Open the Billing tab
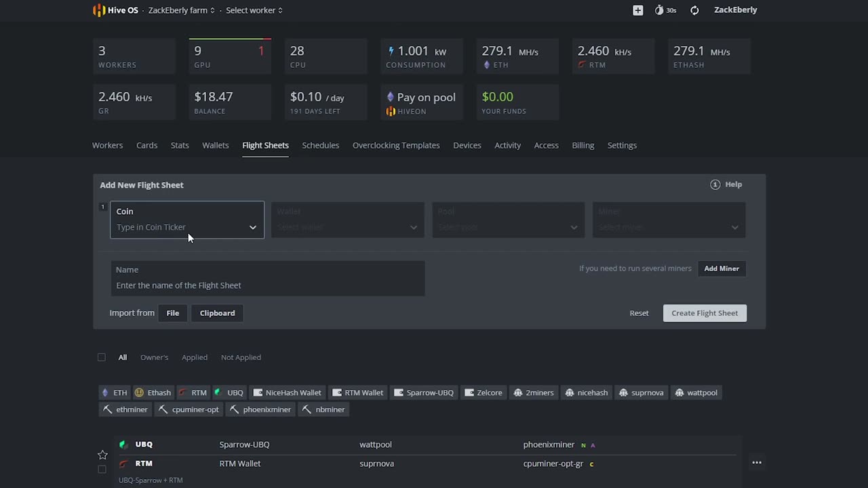868x488 pixels. click(x=583, y=145)
